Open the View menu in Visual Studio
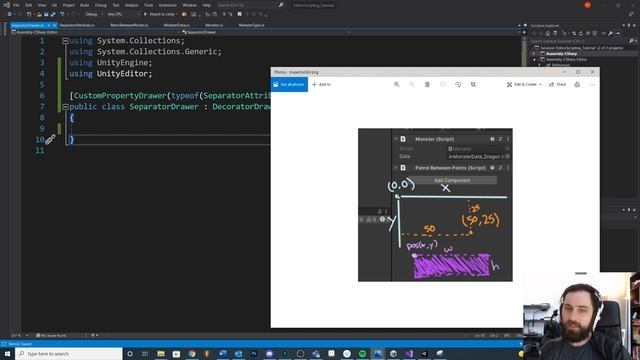This screenshot has height=360, width=640. pyautogui.click(x=42, y=5)
